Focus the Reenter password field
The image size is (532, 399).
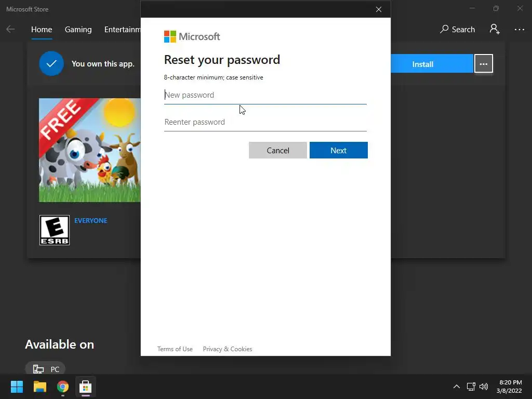[265, 122]
